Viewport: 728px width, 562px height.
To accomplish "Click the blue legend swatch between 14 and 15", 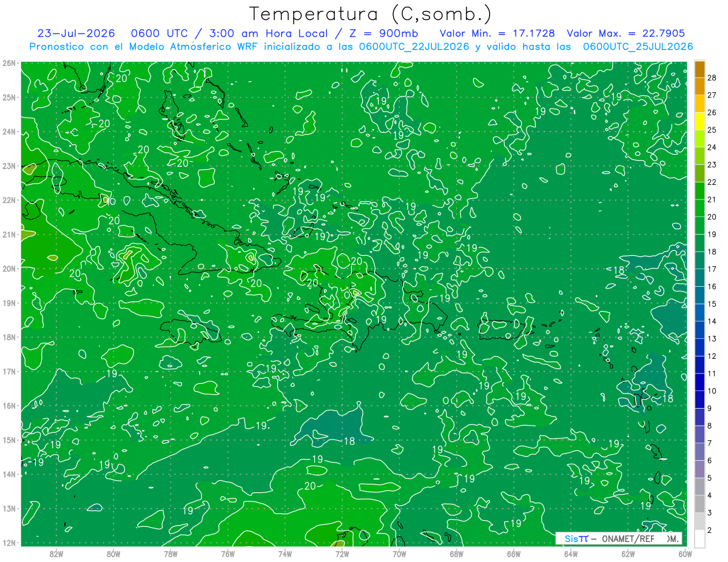I will (699, 313).
